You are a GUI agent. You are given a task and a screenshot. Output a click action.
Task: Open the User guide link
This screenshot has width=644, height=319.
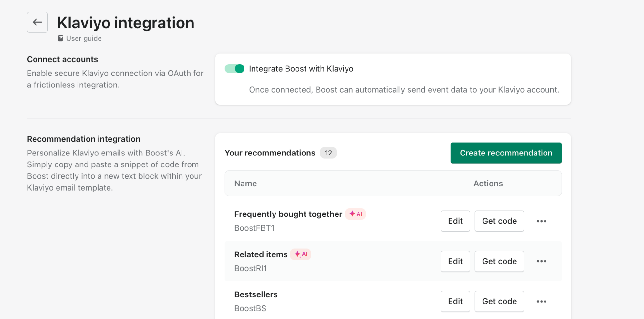[x=84, y=39]
